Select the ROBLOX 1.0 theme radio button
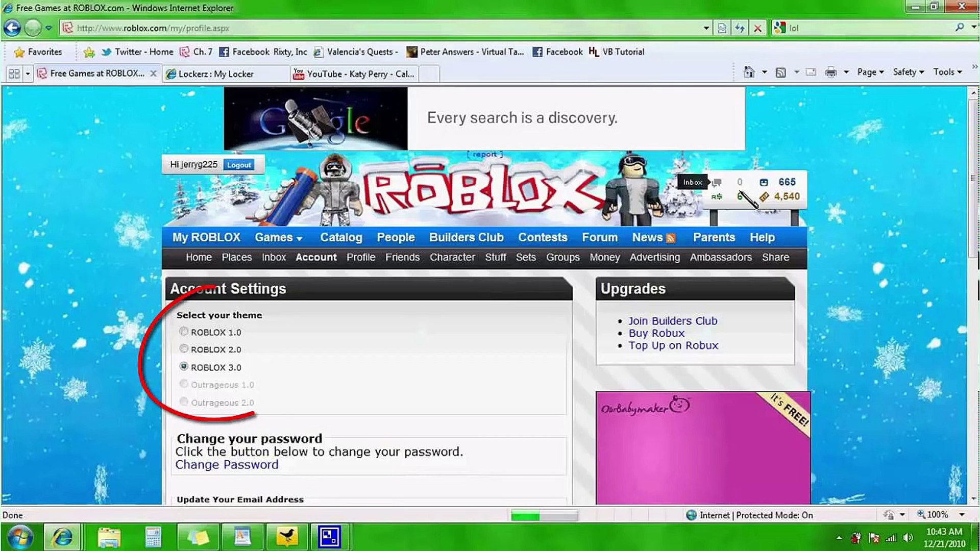The height and width of the screenshot is (551, 980). tap(183, 332)
